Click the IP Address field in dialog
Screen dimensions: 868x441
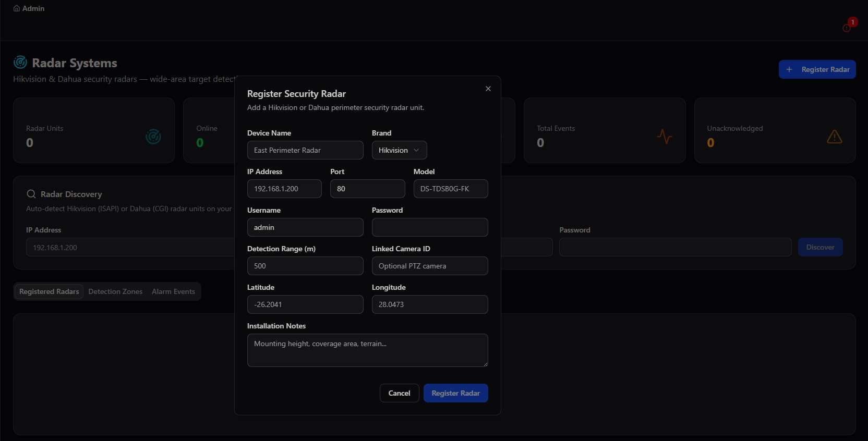(x=284, y=189)
